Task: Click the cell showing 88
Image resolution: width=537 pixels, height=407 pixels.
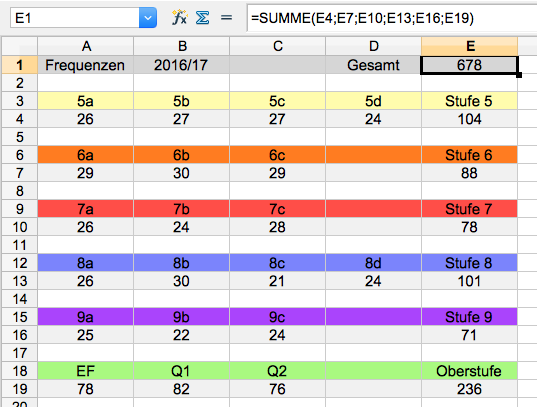Action: click(469, 173)
